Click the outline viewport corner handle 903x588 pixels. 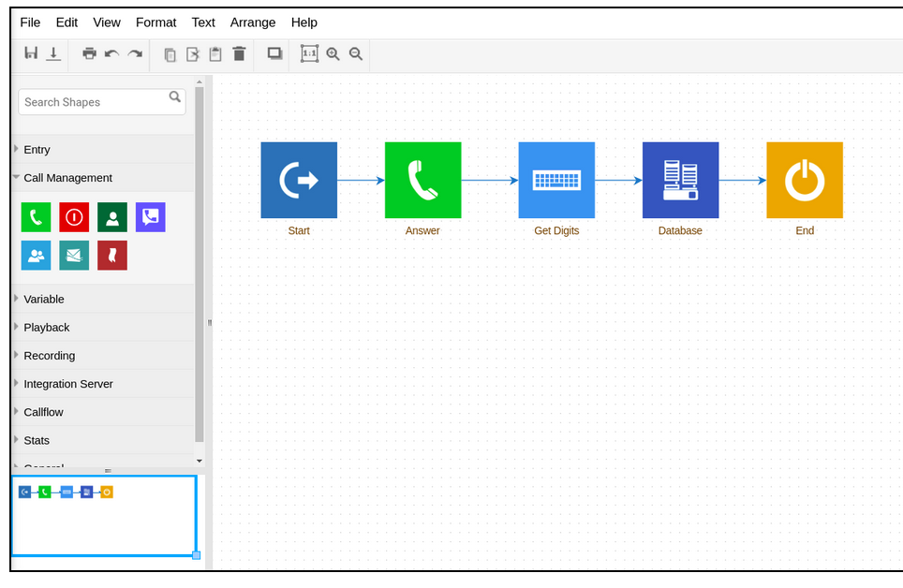click(x=197, y=555)
